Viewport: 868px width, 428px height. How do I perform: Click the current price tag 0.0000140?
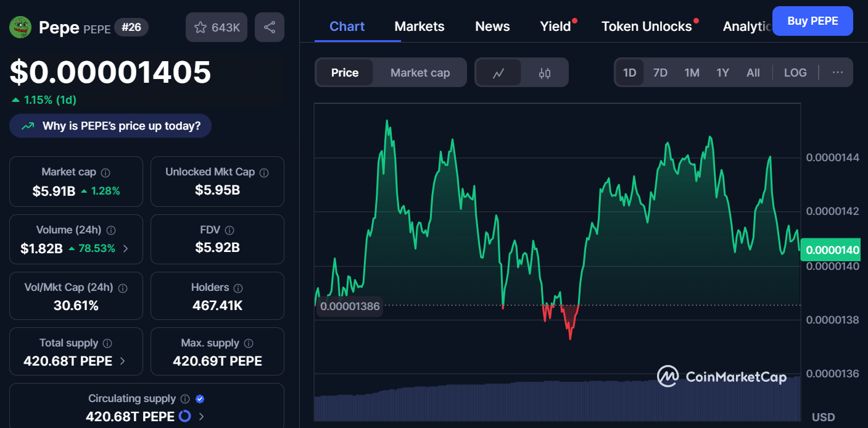click(x=832, y=250)
